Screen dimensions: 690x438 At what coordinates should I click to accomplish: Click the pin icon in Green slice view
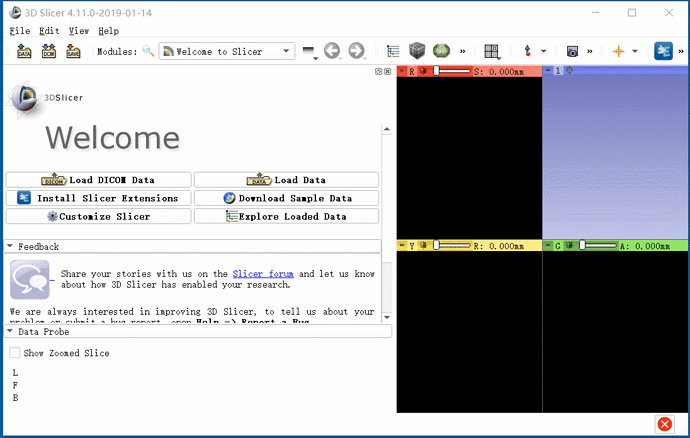tap(548, 245)
